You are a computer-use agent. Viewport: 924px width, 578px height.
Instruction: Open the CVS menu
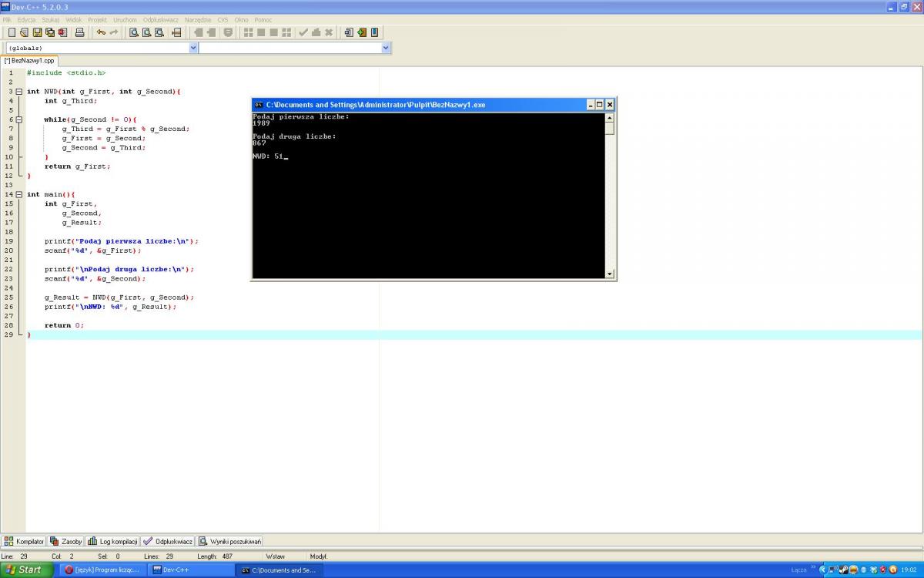pos(223,19)
